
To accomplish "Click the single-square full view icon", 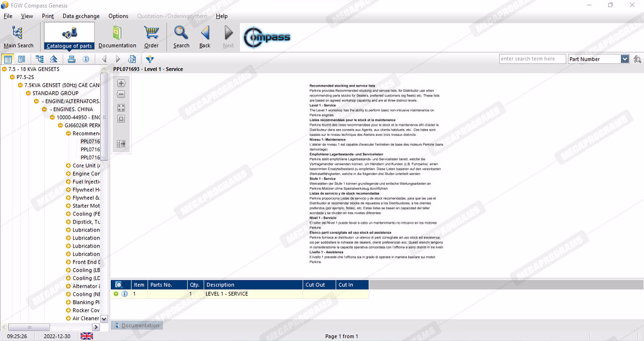I will (x=121, y=119).
